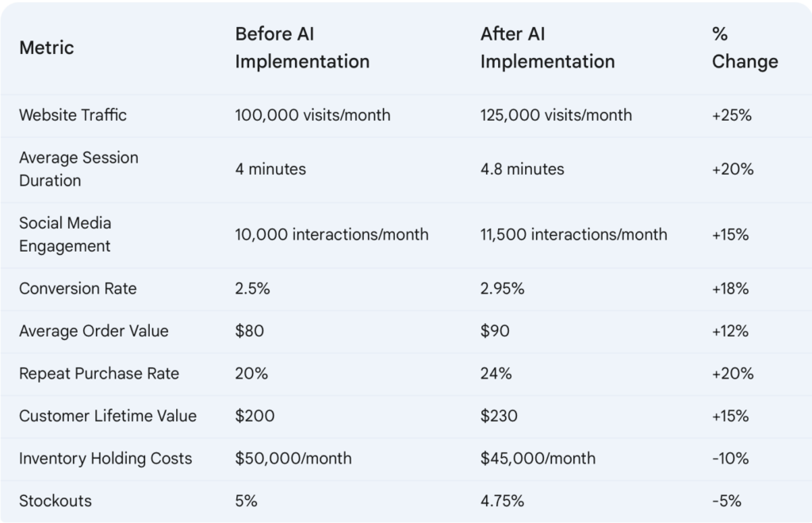Select the 100,000 visits/month cell
The height and width of the screenshot is (523, 812).
pos(312,115)
